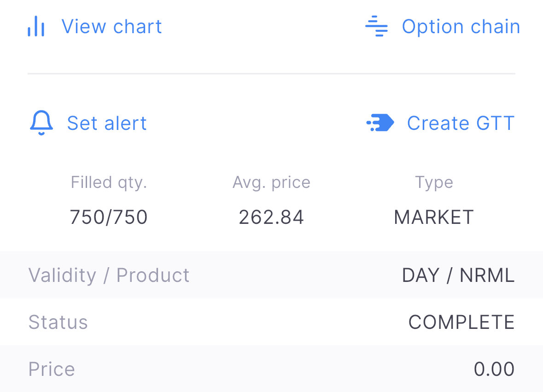Click the Option chain lines icon
This screenshot has width=543, height=392.
376,27
